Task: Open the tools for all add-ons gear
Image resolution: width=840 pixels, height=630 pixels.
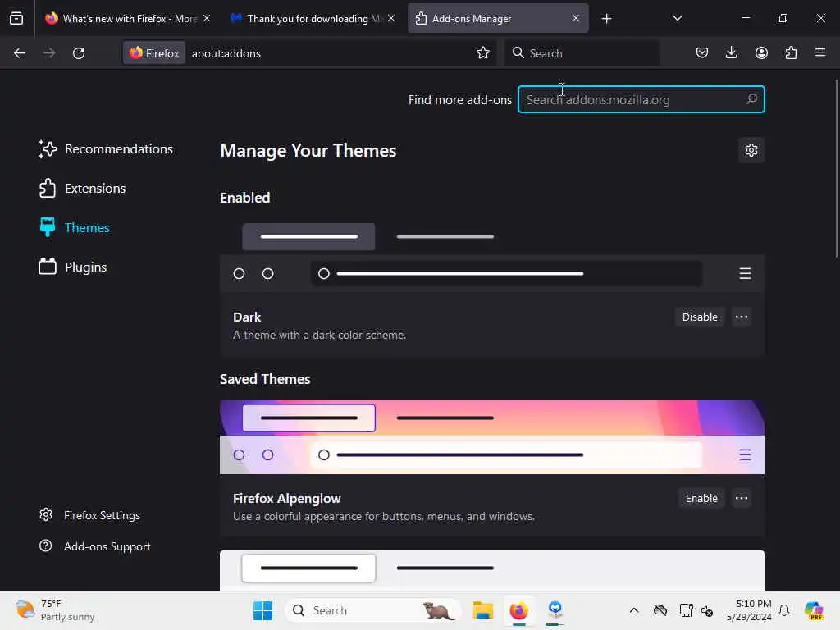Action: pos(751,150)
